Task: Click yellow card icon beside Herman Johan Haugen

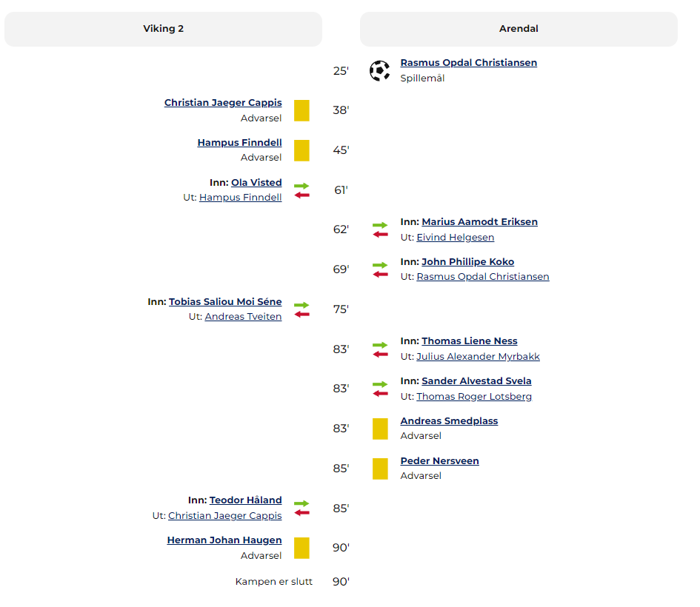Action: tap(301, 548)
